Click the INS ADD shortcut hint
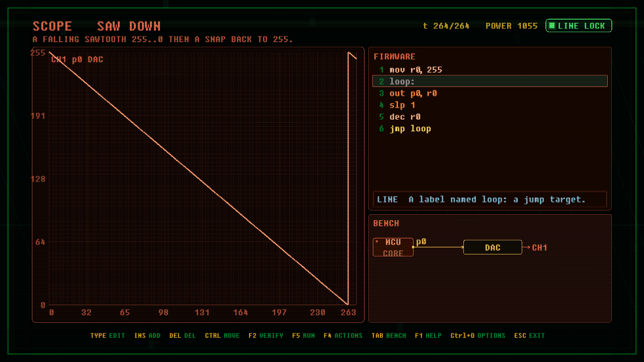The image size is (644, 362). (x=147, y=335)
